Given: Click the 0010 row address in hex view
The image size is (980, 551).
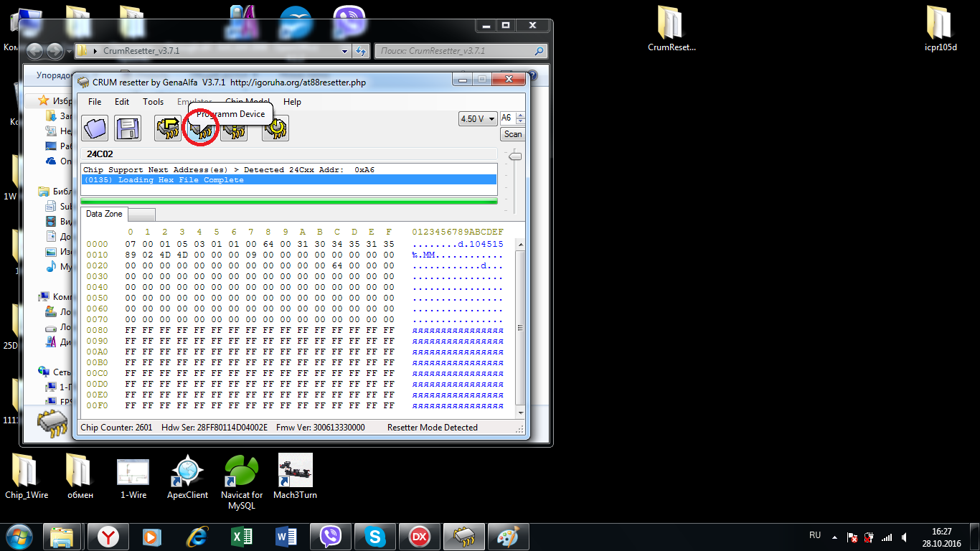Looking at the screenshot, I should point(97,255).
